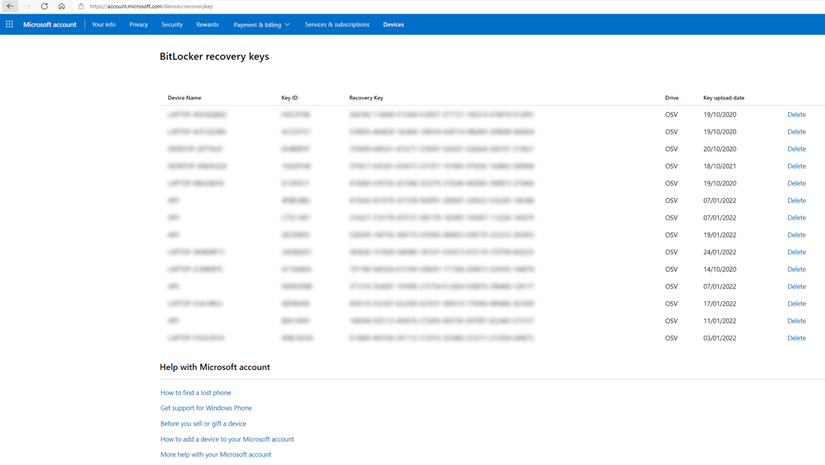The height and width of the screenshot is (465, 825).
Task: Select the Devices tab
Action: pyautogui.click(x=394, y=25)
